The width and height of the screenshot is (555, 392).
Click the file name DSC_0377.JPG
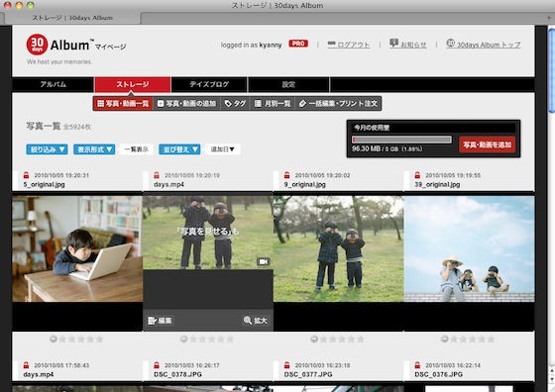coord(308,374)
